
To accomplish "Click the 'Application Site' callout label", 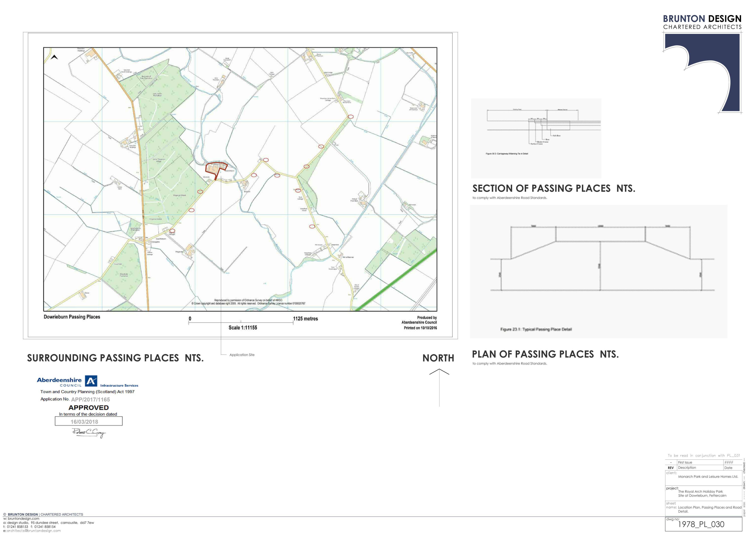I will (242, 355).
